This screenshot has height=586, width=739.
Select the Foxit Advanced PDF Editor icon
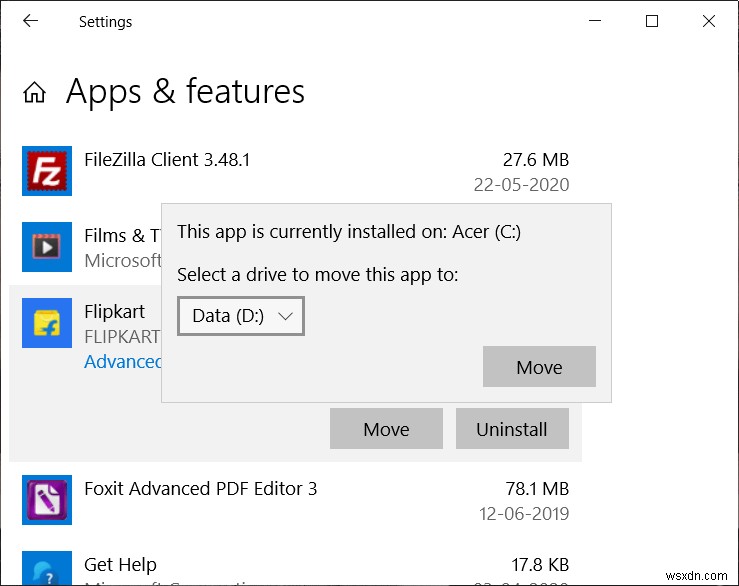(47, 500)
